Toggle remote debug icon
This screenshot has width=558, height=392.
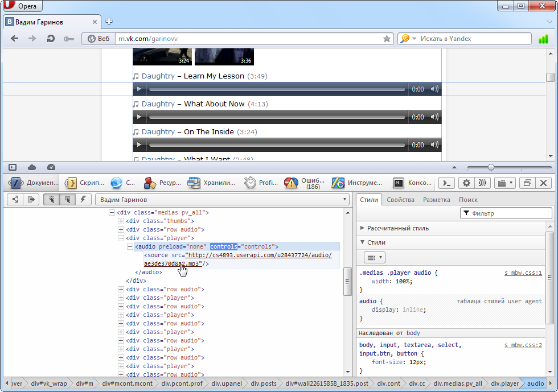click(x=482, y=183)
